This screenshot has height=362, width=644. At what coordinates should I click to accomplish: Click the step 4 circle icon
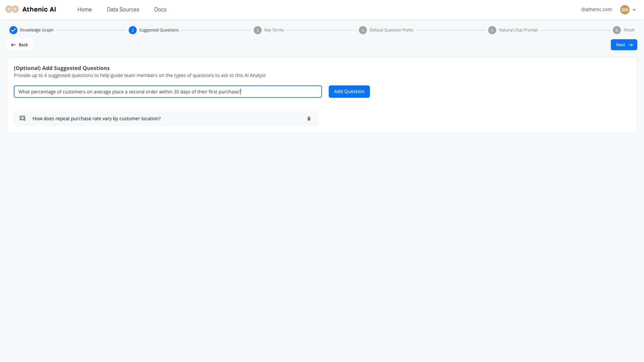click(363, 30)
